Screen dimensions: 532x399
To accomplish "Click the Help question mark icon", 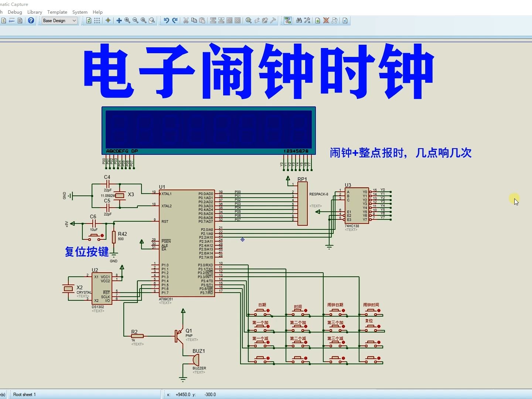I will click(31, 20).
